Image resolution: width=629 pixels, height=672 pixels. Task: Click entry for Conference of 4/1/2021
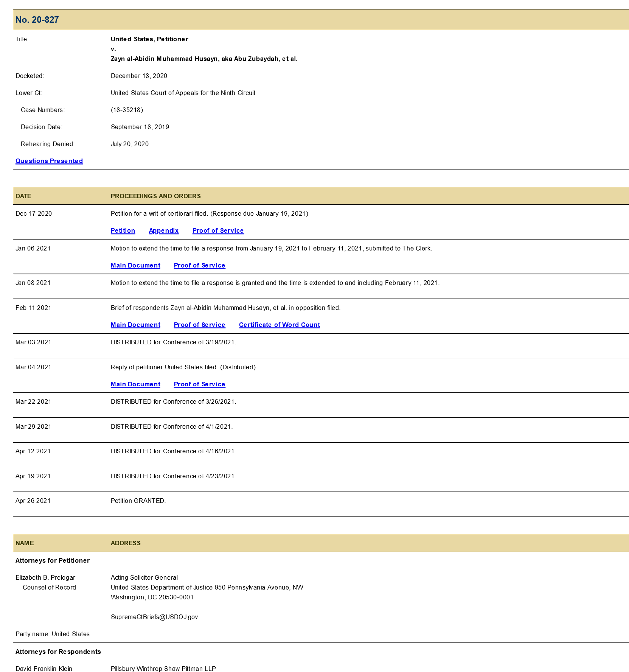click(172, 426)
